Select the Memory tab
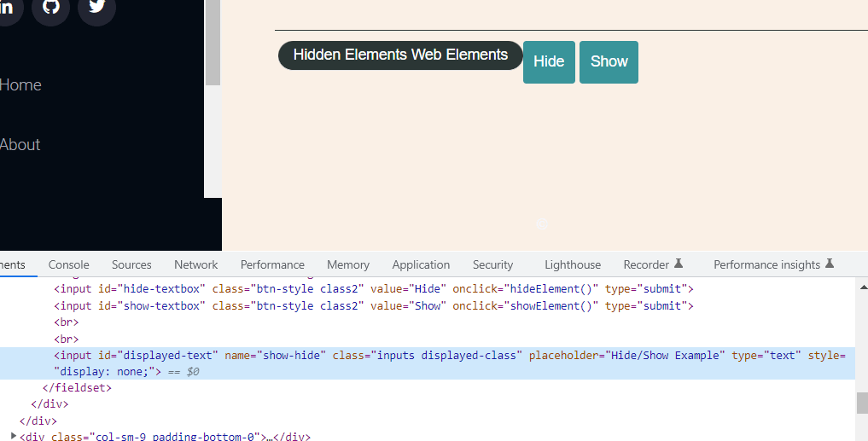Image resolution: width=868 pixels, height=441 pixels. click(348, 264)
